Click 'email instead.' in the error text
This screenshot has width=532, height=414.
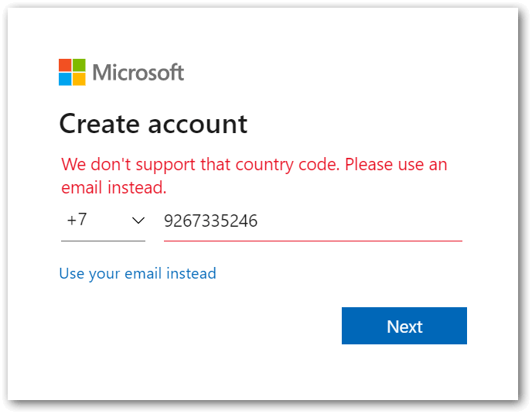point(114,188)
